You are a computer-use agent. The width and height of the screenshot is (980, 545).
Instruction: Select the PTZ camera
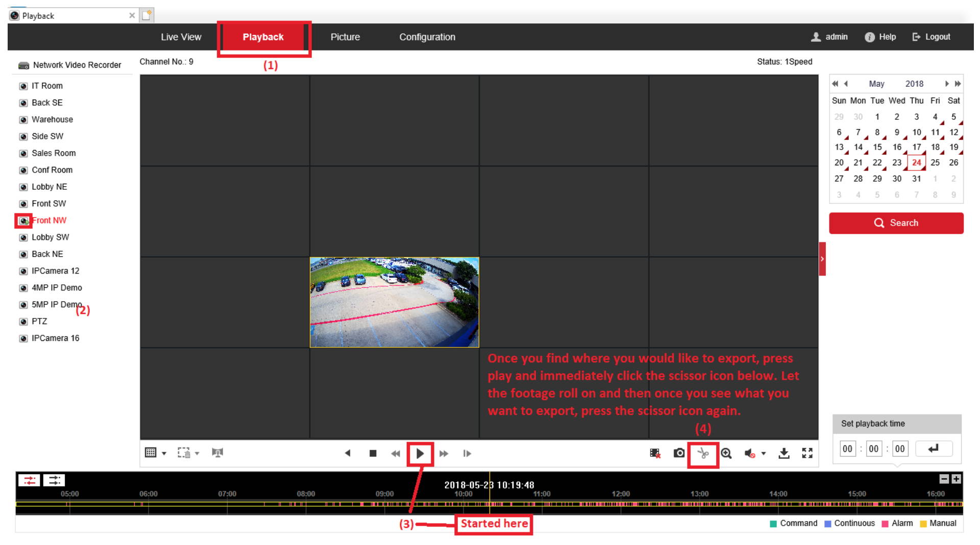(x=39, y=321)
